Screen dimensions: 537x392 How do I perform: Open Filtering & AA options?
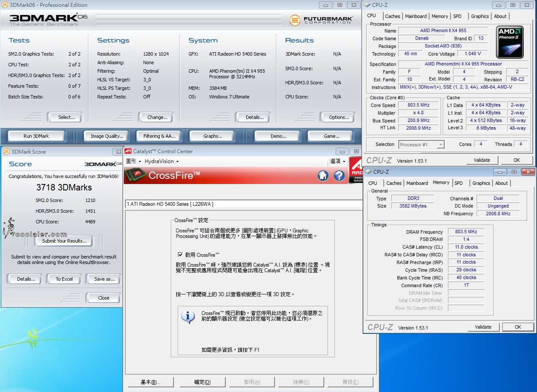160,136
